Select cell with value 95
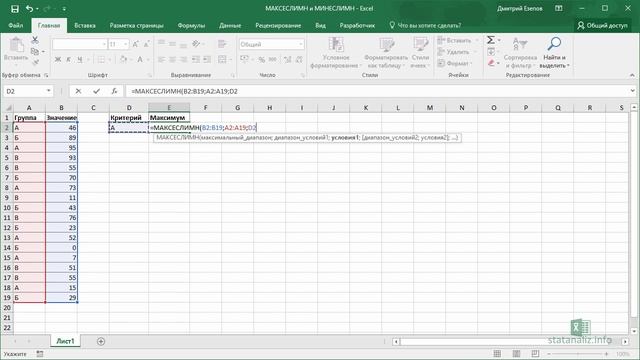This screenshot has height=360, width=640. click(61, 148)
